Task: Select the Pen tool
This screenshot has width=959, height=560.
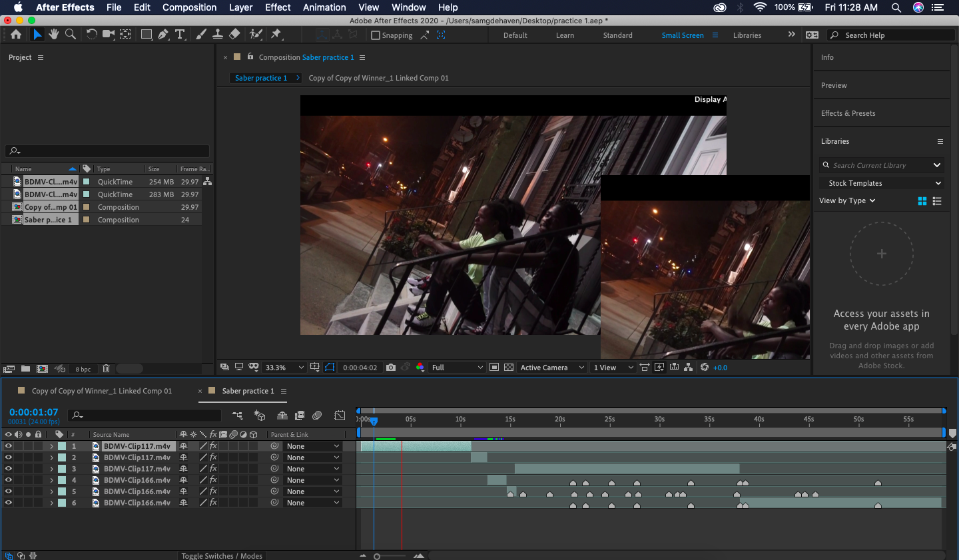Action: tap(164, 34)
